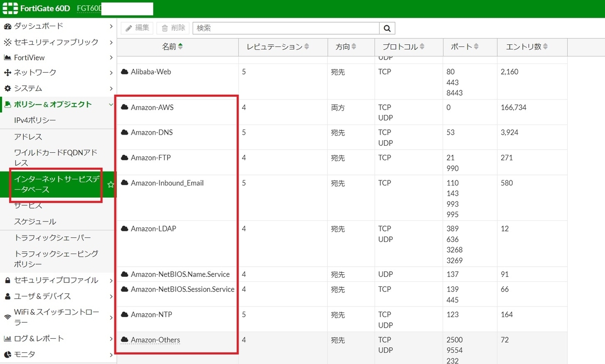This screenshot has height=364, width=605.
Task: Select the Amazon-AWS row name
Action: [x=152, y=107]
